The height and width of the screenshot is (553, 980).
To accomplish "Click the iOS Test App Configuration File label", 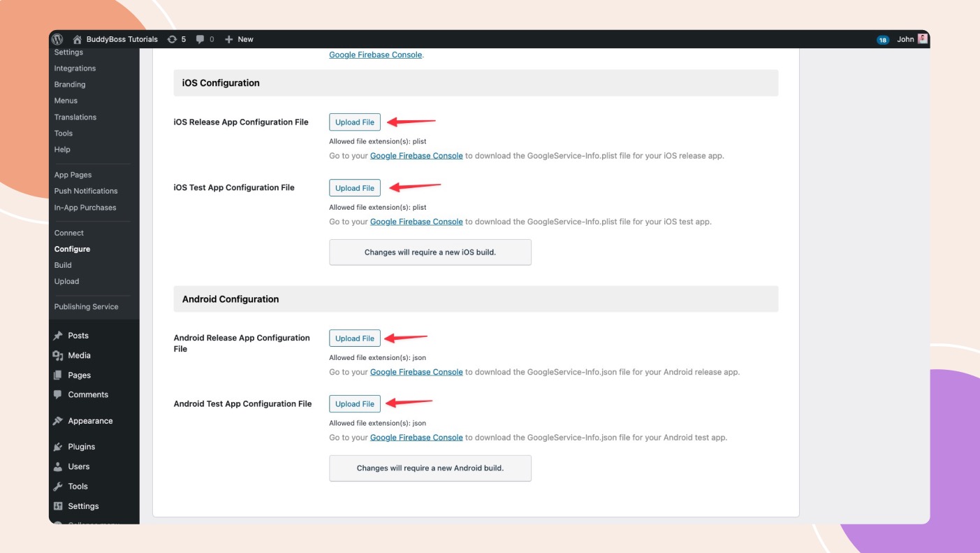I will tap(234, 187).
